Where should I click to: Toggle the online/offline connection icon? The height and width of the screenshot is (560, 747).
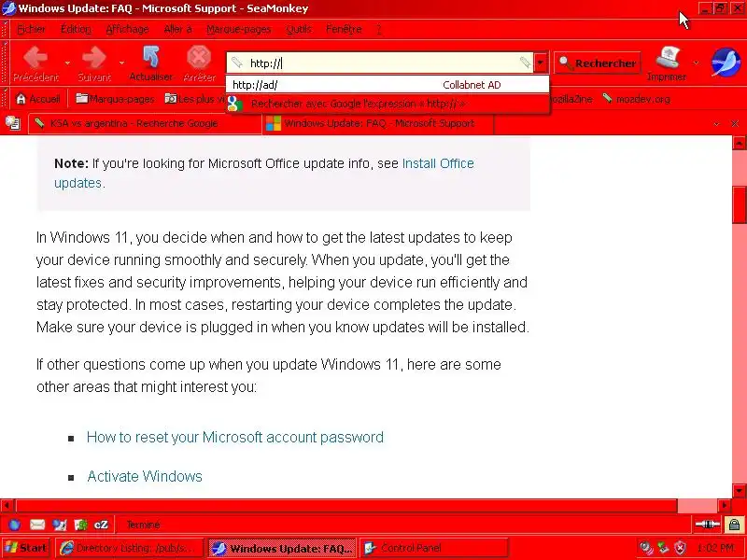point(708,525)
